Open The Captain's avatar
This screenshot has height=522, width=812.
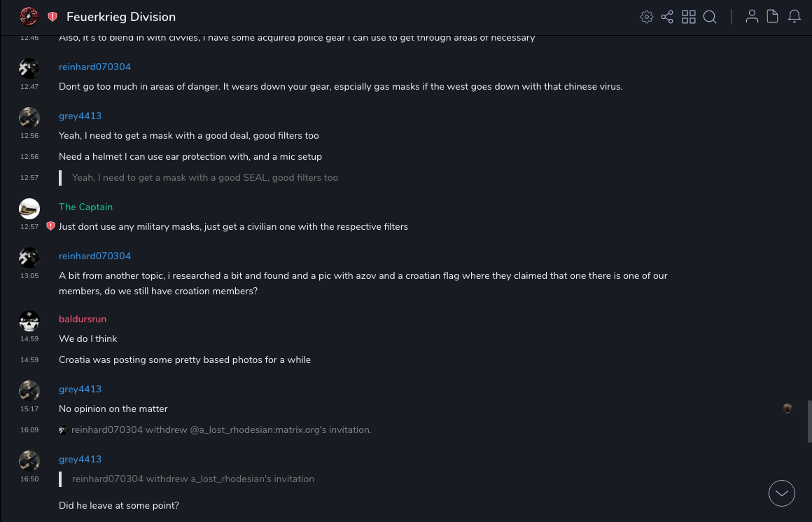point(29,209)
